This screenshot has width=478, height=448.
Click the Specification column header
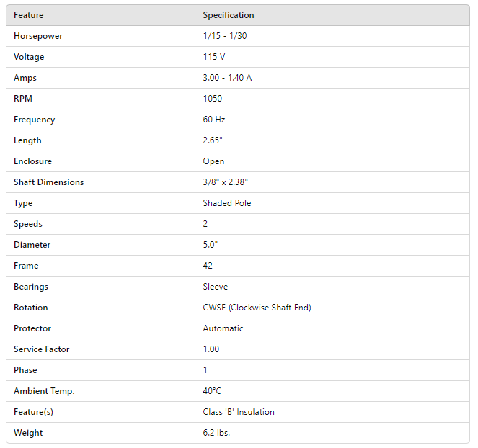click(x=228, y=15)
